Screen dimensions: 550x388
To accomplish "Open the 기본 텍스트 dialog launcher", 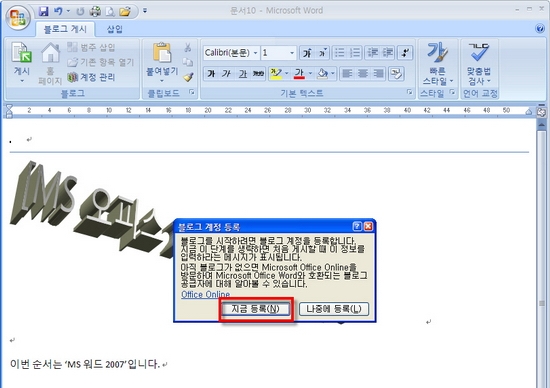I will click(409, 92).
